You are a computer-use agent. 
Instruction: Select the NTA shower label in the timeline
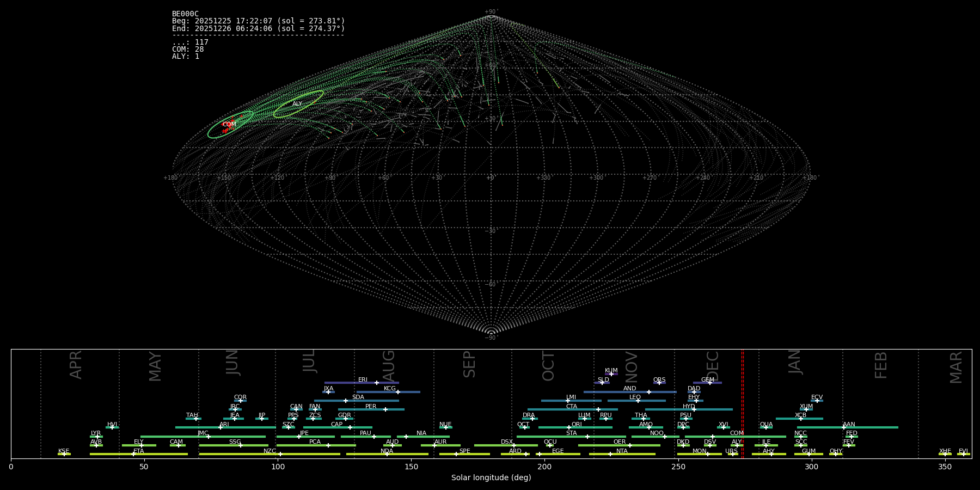pyautogui.click(x=622, y=451)
